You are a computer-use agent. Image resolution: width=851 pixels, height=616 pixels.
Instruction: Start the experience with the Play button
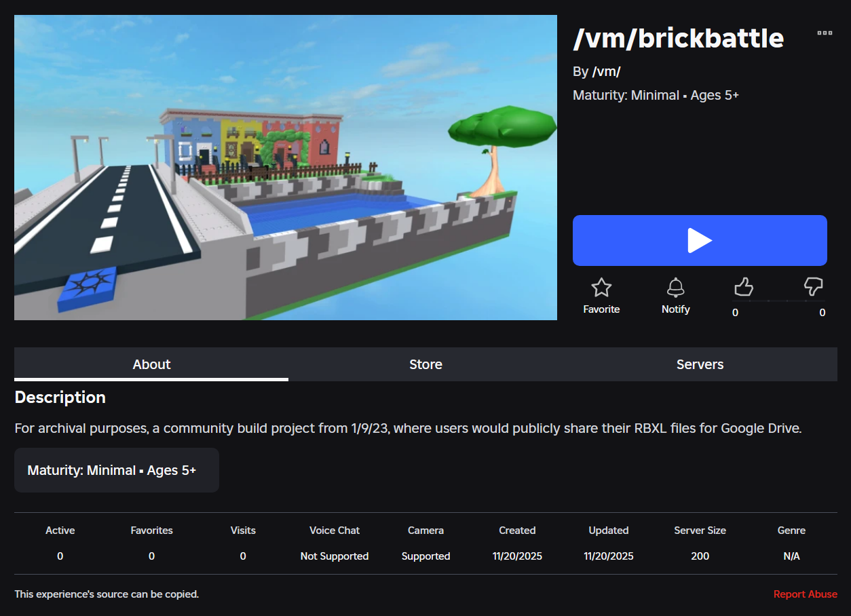click(700, 240)
